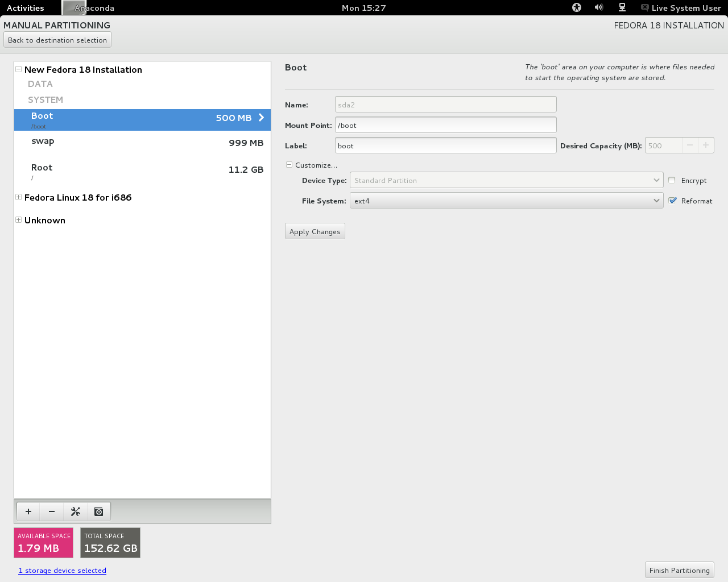Add a new mount point with plus icon
Viewport: 728px width, 582px height.
(28, 512)
